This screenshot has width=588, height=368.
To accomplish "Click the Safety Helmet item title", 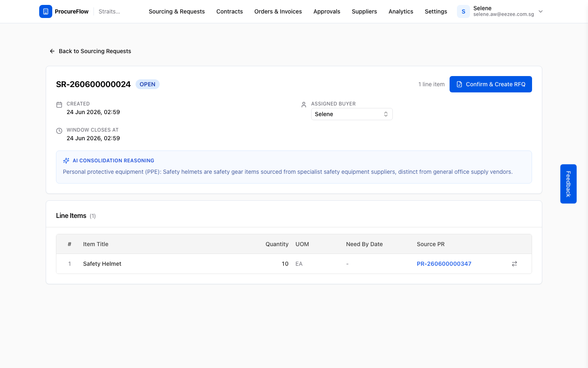I will pyautogui.click(x=102, y=264).
